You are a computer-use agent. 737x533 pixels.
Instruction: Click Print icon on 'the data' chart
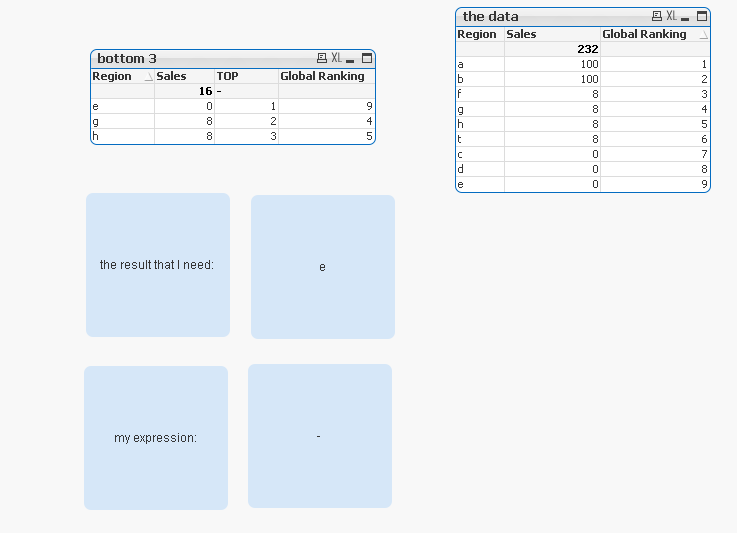pos(656,16)
